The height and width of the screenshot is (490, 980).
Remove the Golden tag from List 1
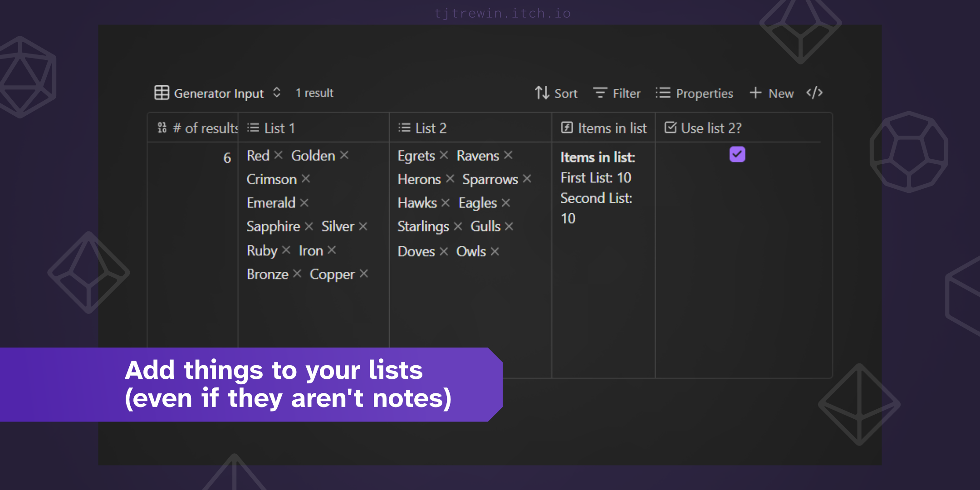[x=344, y=155]
